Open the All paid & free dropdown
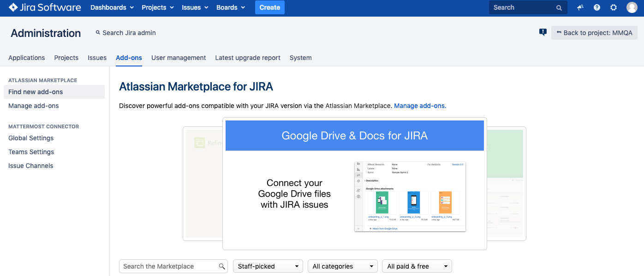This screenshot has height=276, width=644. tap(417, 266)
